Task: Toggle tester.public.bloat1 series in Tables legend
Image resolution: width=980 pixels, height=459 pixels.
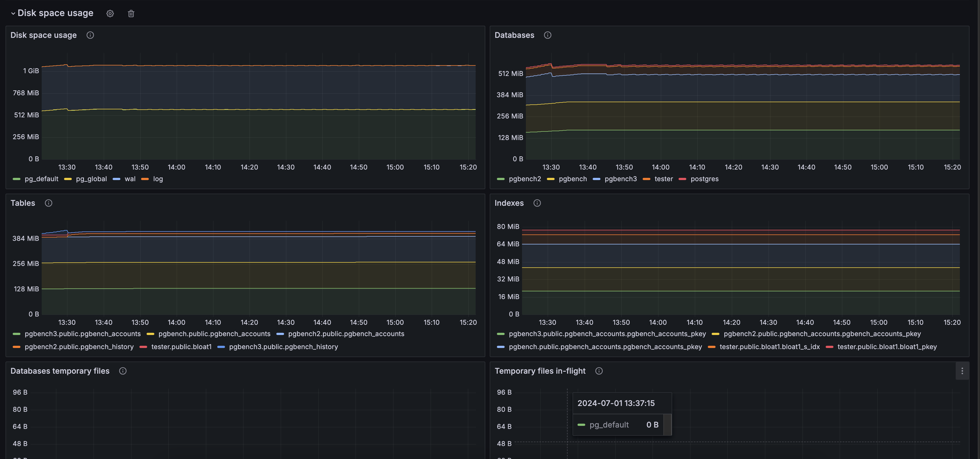Action: pos(181,347)
